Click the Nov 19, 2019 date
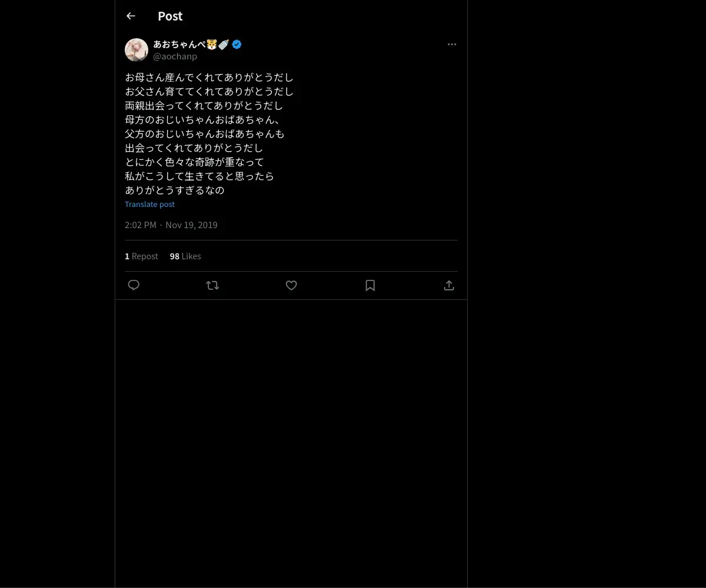The width and height of the screenshot is (706, 588). click(191, 225)
